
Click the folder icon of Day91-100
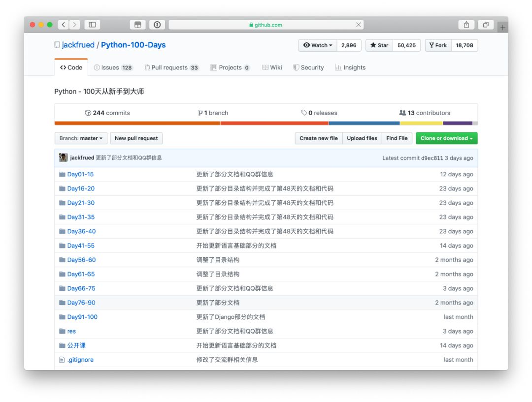point(62,316)
